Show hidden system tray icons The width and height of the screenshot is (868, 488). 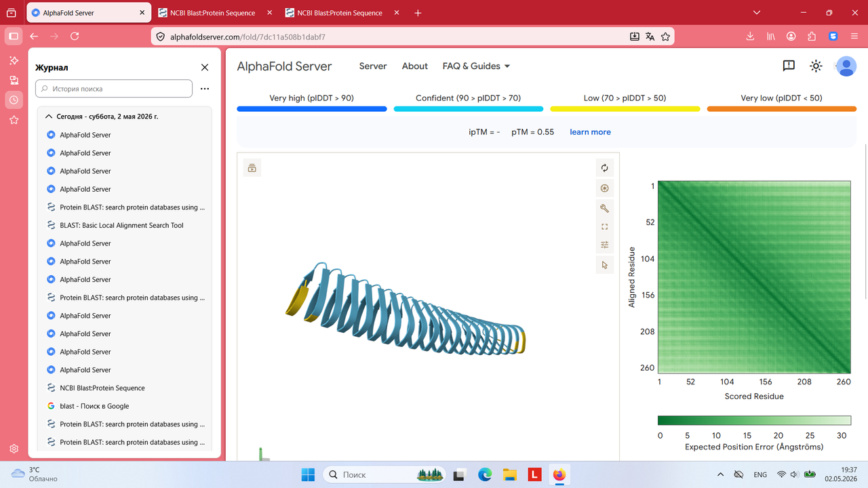click(720, 474)
